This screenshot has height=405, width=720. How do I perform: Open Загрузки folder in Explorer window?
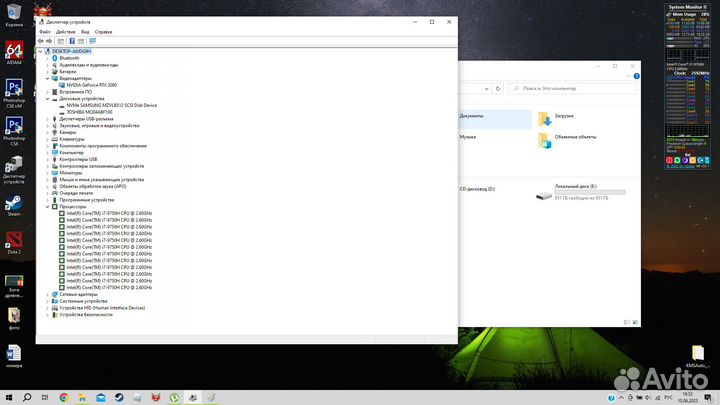[564, 116]
